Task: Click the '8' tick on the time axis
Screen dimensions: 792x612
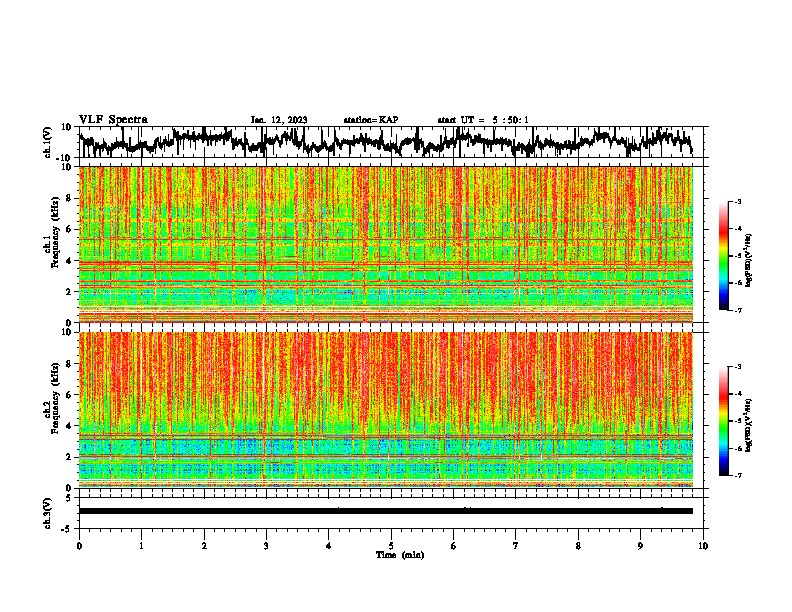Action: pyautogui.click(x=578, y=546)
